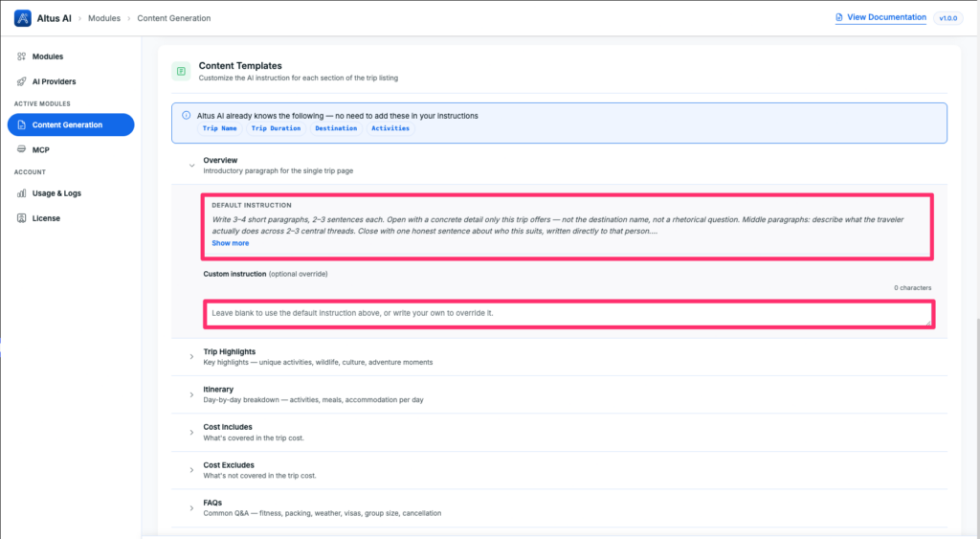The height and width of the screenshot is (539, 980).
Task: Select Content Generation in the sidebar
Action: (x=71, y=125)
